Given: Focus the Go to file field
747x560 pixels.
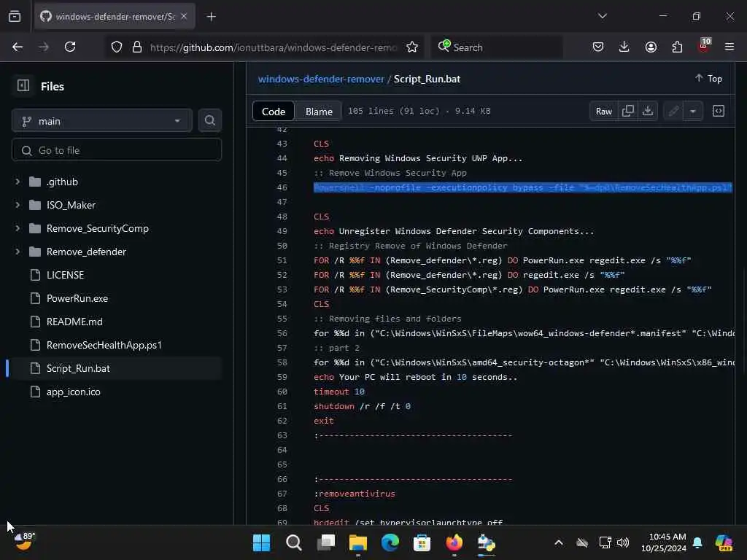Looking at the screenshot, I should coord(117,150).
